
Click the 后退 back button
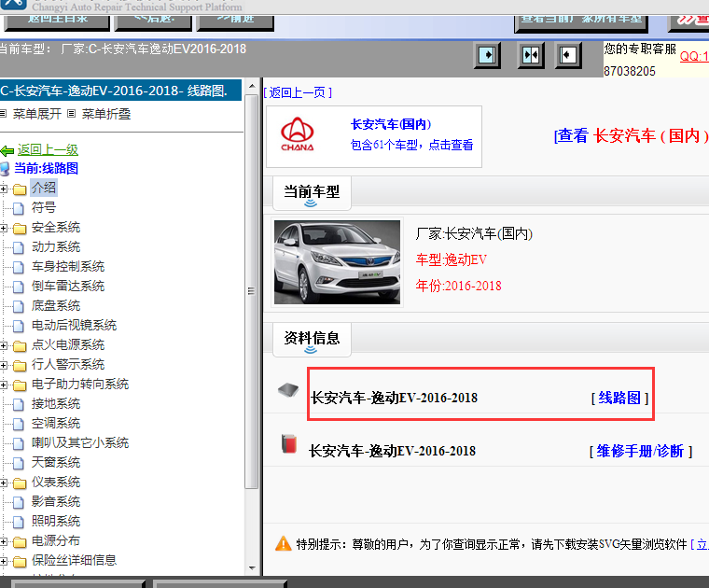point(154,22)
